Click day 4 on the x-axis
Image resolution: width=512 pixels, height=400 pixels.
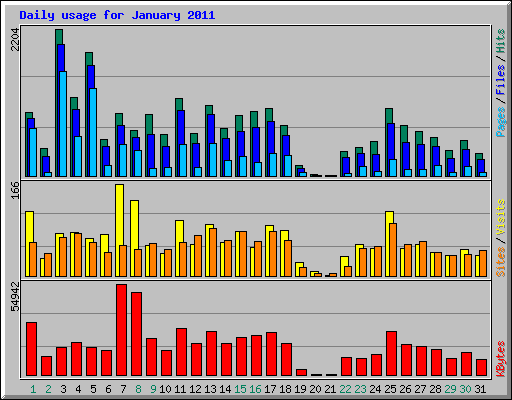point(78,389)
